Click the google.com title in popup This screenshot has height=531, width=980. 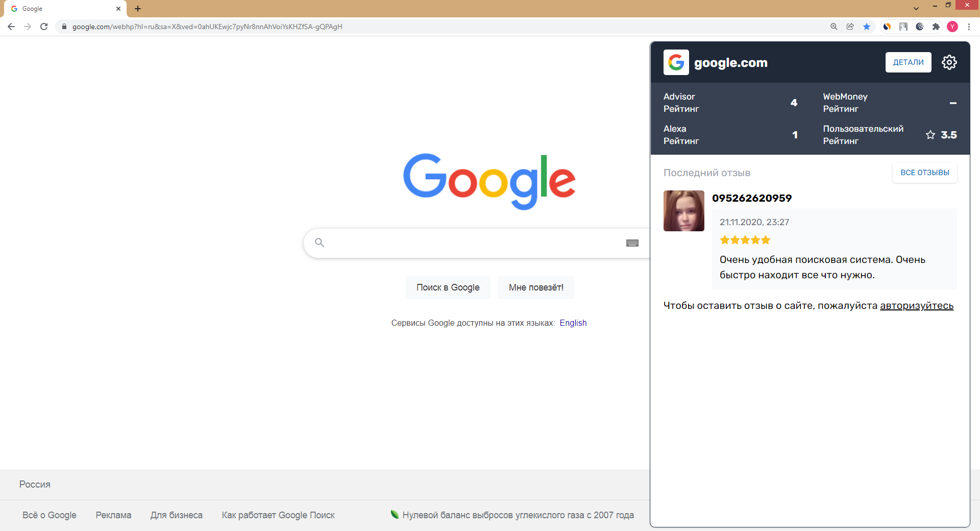coord(731,63)
